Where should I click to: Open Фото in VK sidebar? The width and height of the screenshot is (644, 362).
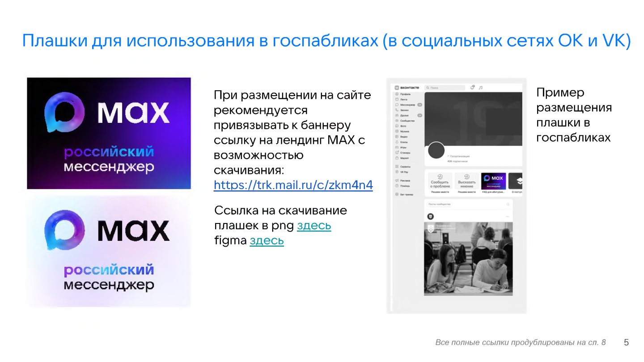click(x=401, y=126)
